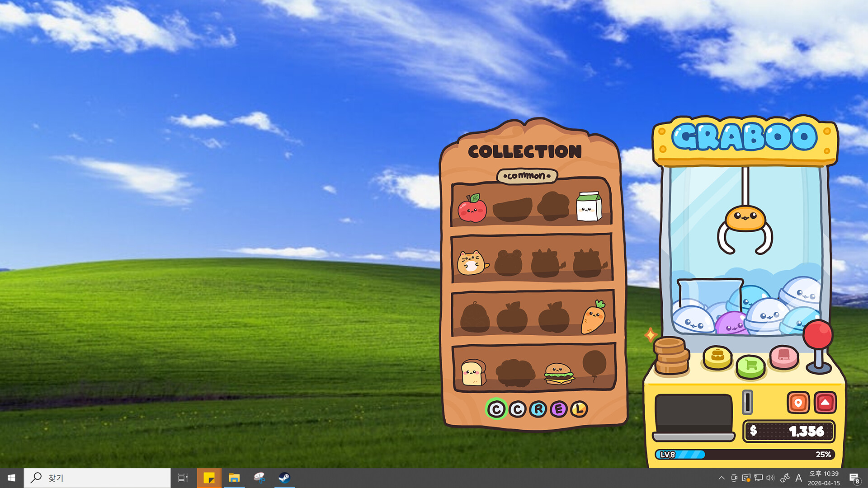Screen dimensions: 868x488
Task: Click the stack of brown coins
Action: click(671, 356)
